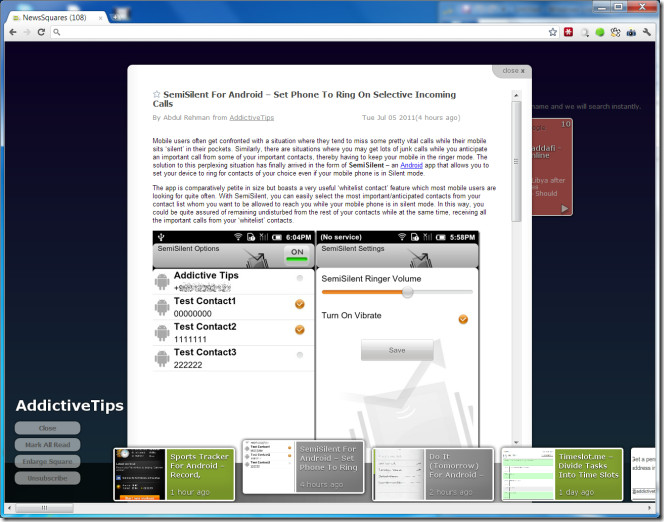This screenshot has width=664, height=522.
Task: Close the article popup with close x
Action: point(513,71)
